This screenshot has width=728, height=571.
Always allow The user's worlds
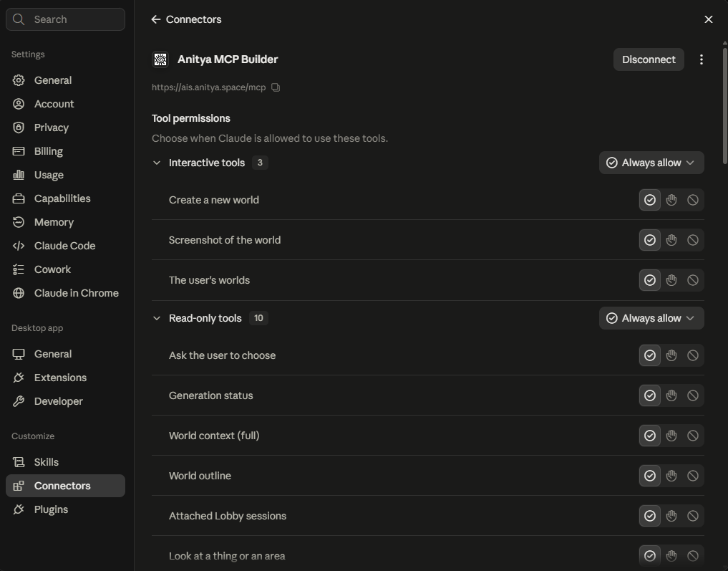point(650,280)
